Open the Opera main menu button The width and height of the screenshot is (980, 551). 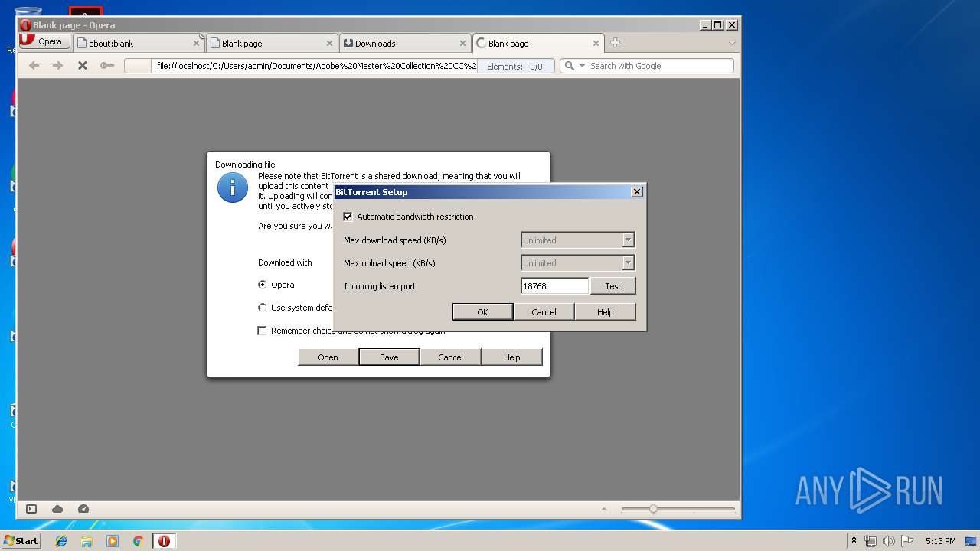[44, 41]
